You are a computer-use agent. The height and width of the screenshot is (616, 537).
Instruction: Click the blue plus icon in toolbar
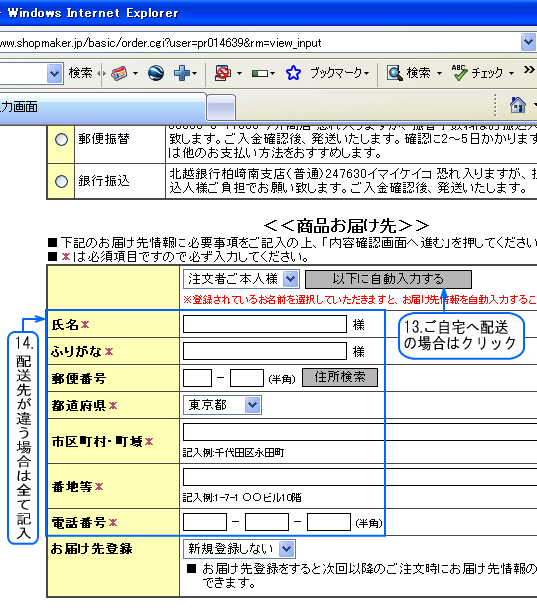pos(182,73)
